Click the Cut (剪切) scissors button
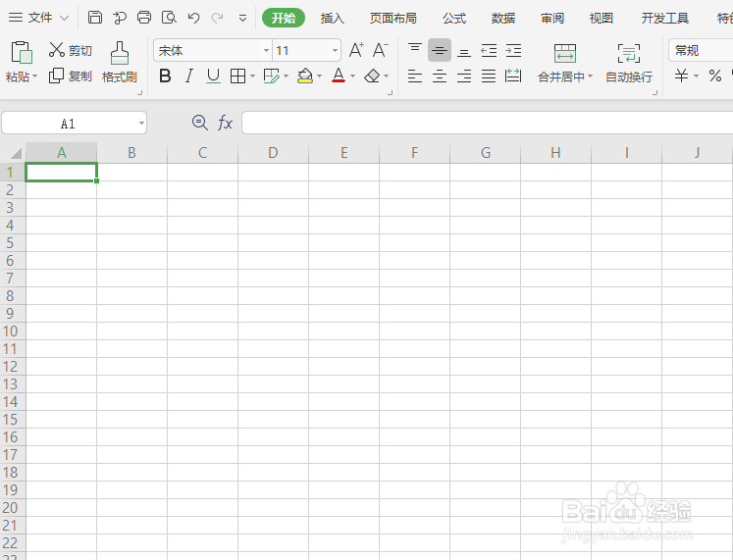This screenshot has height=560, width=733. (x=70, y=50)
